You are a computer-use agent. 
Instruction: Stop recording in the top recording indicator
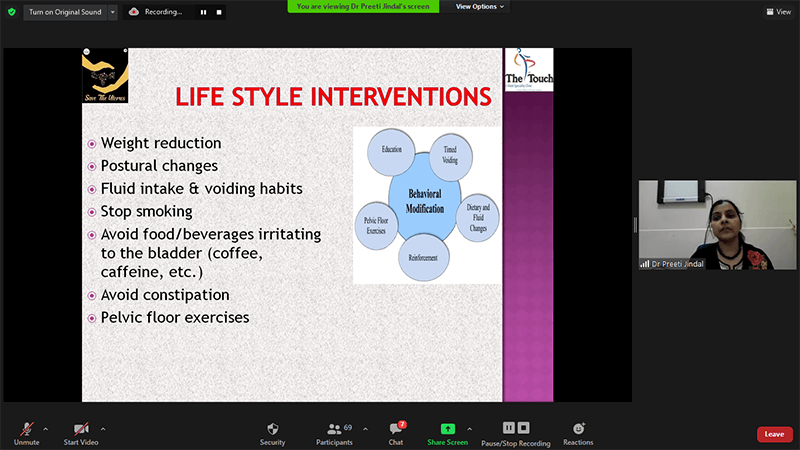pyautogui.click(x=218, y=12)
